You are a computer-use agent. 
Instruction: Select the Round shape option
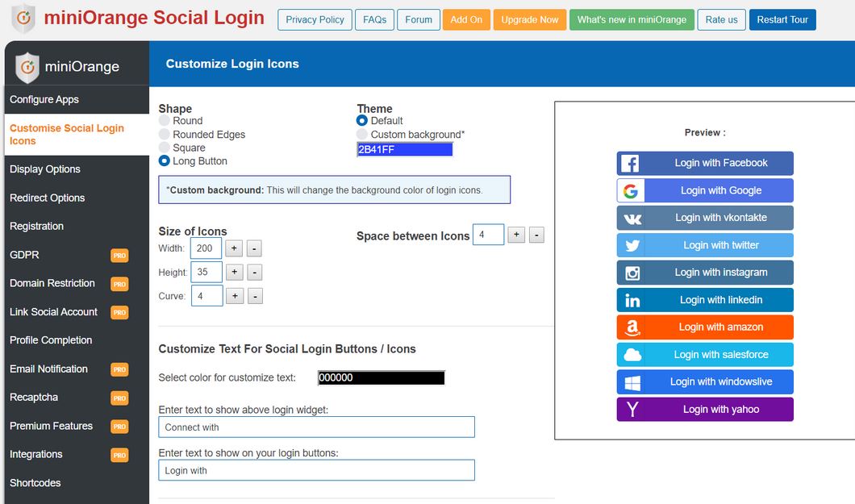[164, 120]
